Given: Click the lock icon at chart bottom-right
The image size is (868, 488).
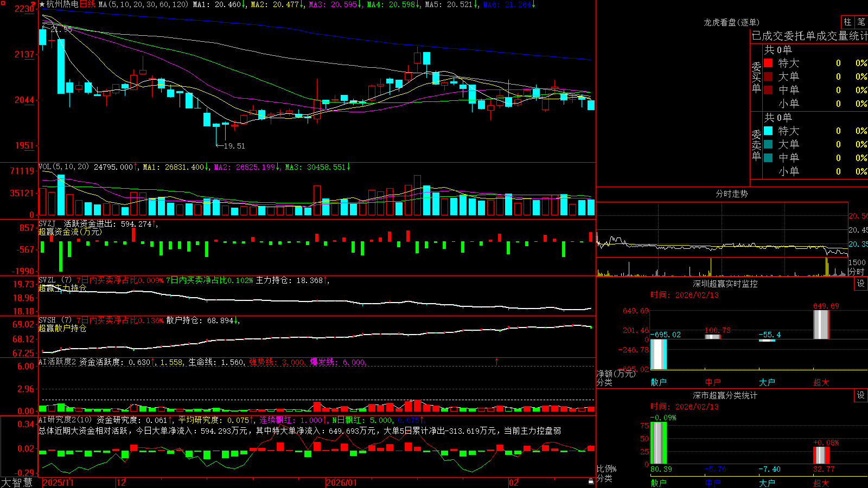Looking at the screenshot, I should coord(591,481).
